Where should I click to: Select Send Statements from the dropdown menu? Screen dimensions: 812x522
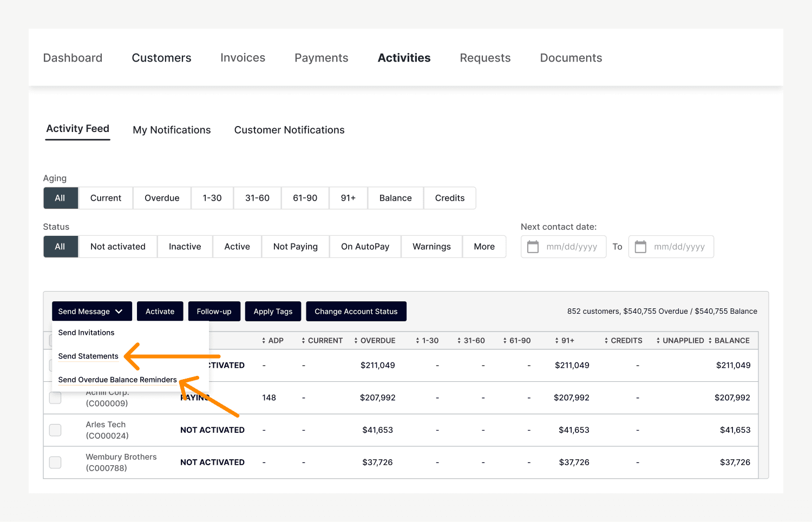88,356
